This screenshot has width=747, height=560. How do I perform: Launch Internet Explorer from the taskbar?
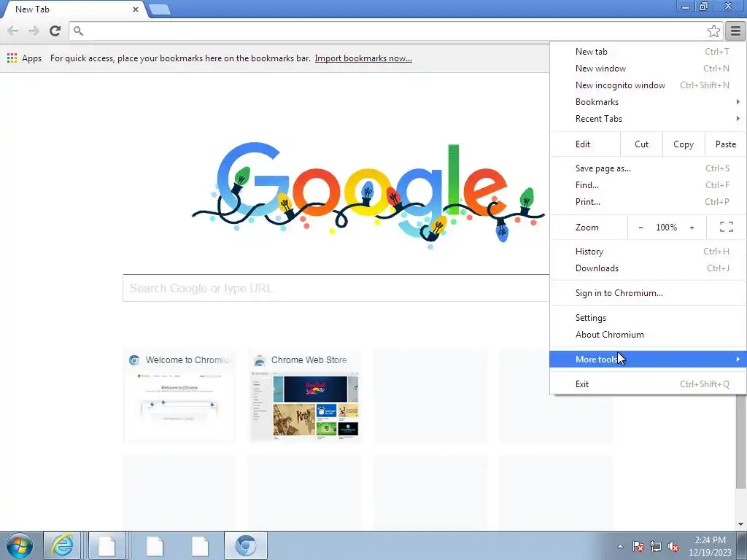coord(63,545)
